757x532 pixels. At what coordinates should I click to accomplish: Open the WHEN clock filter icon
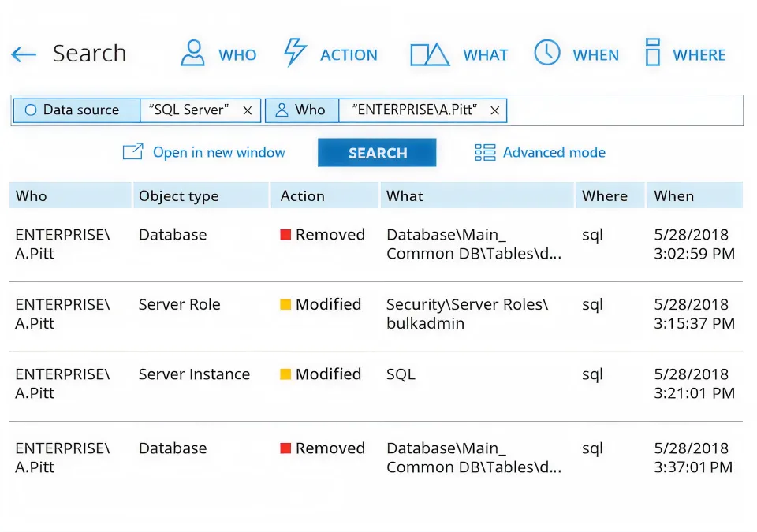(x=546, y=52)
